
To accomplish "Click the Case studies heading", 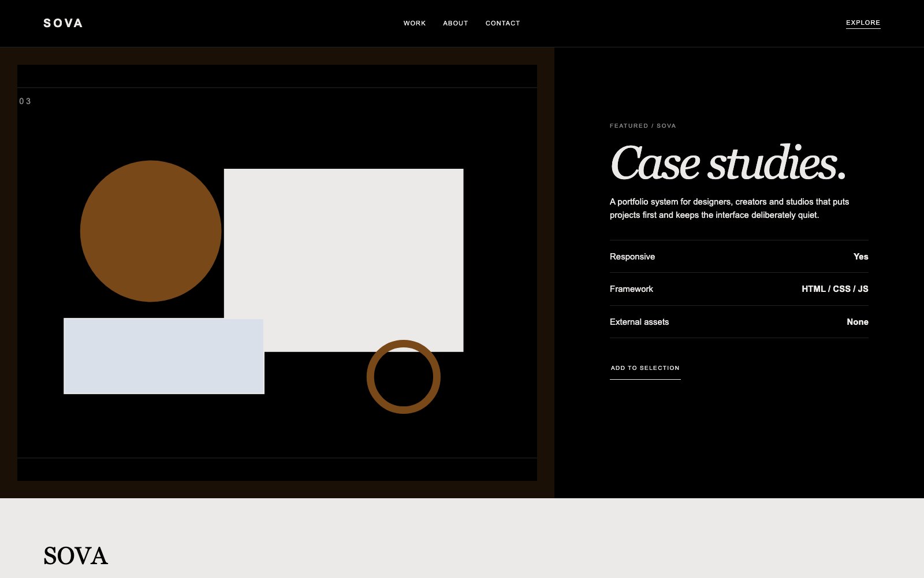I will click(728, 162).
